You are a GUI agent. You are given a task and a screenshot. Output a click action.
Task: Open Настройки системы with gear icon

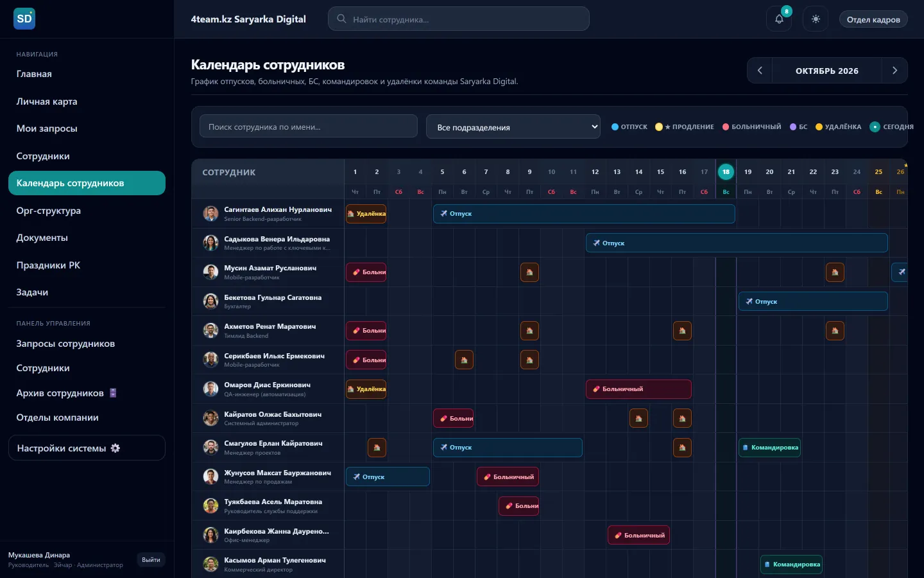pyautogui.click(x=87, y=448)
